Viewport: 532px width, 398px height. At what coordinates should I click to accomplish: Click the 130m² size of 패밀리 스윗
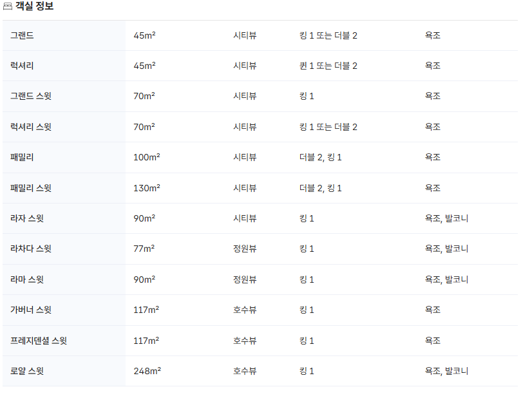point(146,188)
